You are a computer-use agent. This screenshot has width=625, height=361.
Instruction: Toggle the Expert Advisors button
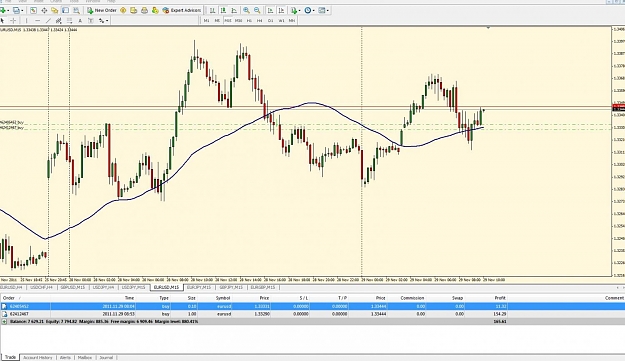click(x=181, y=10)
